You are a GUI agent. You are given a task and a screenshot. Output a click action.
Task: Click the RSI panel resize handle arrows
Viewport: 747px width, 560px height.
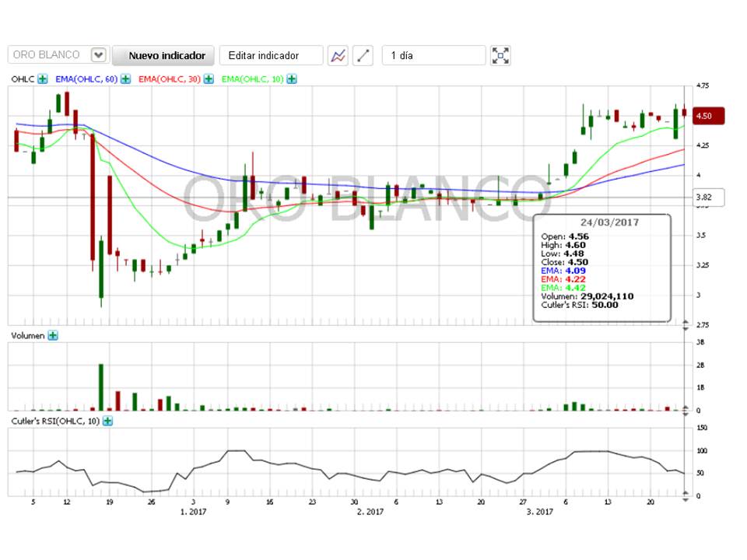click(x=686, y=497)
